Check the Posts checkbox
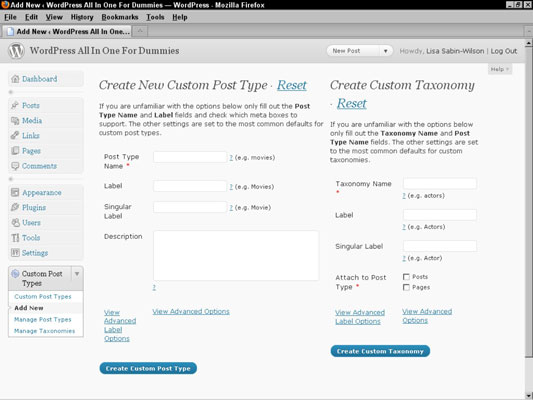533x400 pixels. pos(406,277)
